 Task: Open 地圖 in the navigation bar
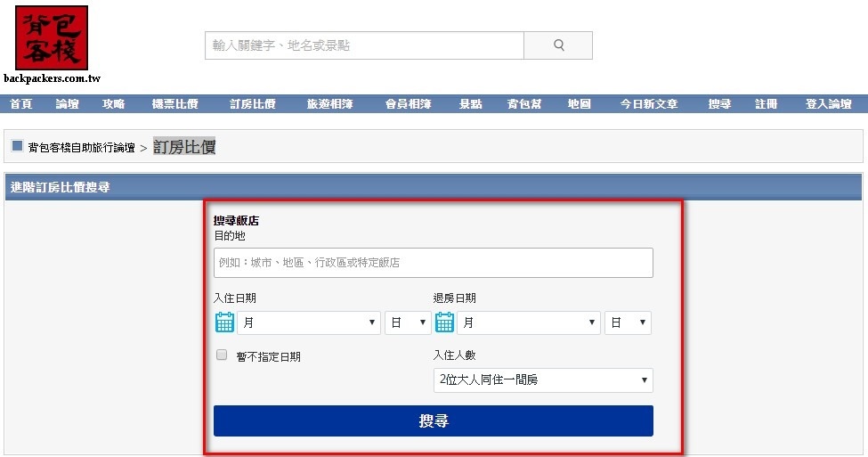(x=579, y=103)
